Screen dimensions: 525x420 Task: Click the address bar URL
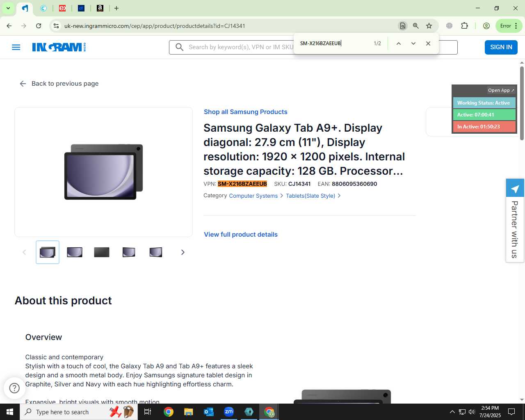(155, 26)
